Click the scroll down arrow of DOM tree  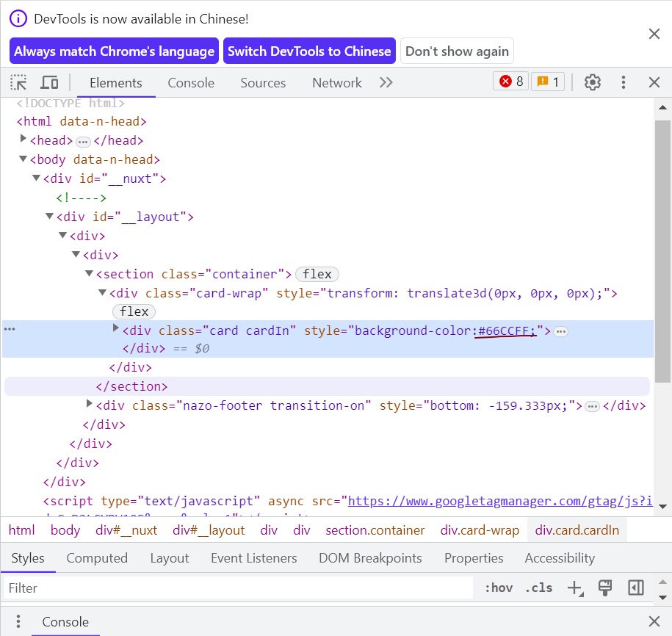click(662, 507)
